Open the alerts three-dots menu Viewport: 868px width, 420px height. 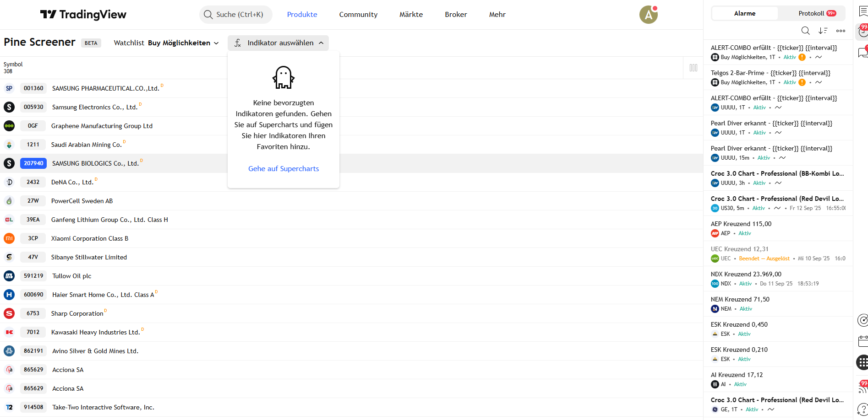click(x=841, y=31)
